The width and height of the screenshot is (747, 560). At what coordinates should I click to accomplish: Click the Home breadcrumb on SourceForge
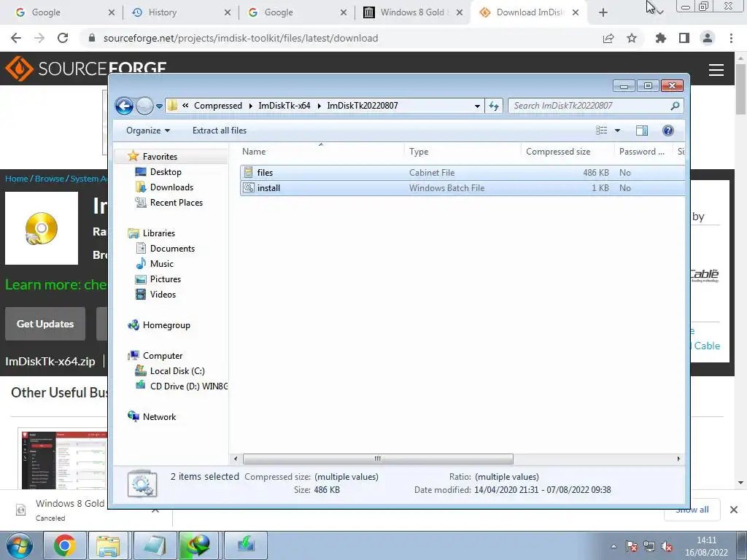pyautogui.click(x=17, y=179)
